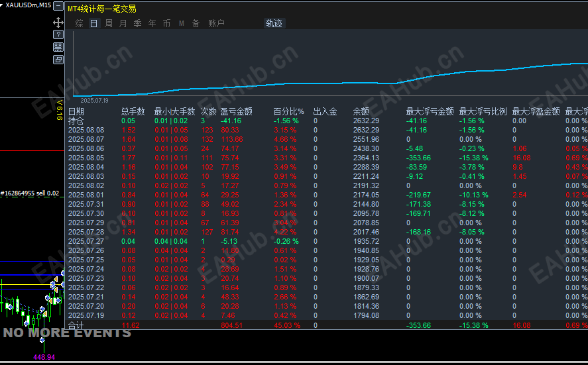Click the 448.94 price label on chart
Viewport: 588px width, 365px height.
(44, 357)
